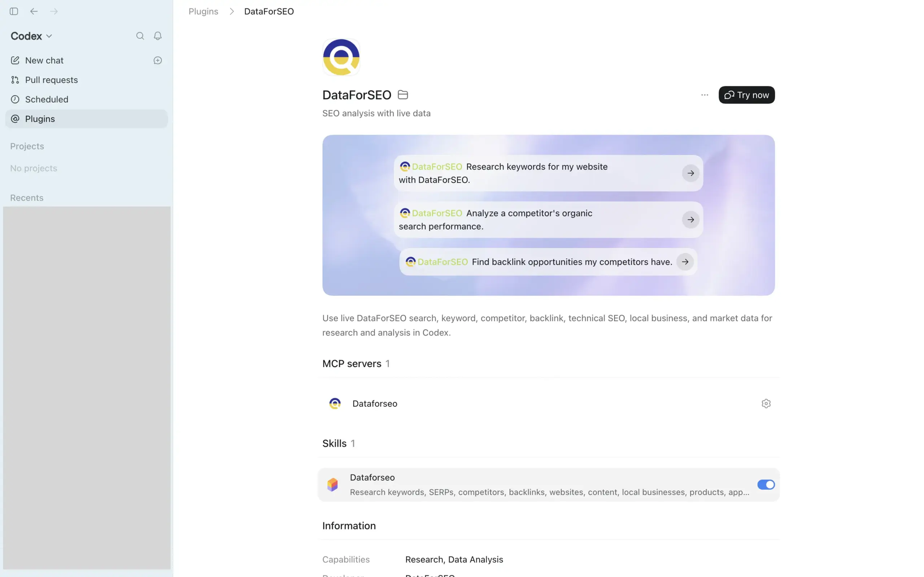Click the DataForSEO breadcrumb text

(269, 12)
